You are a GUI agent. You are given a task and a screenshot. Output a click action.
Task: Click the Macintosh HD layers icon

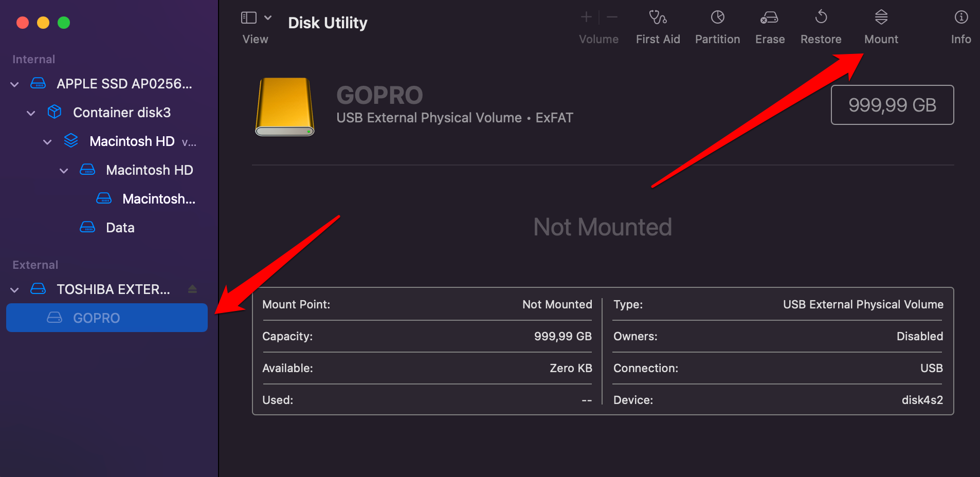coord(71,140)
